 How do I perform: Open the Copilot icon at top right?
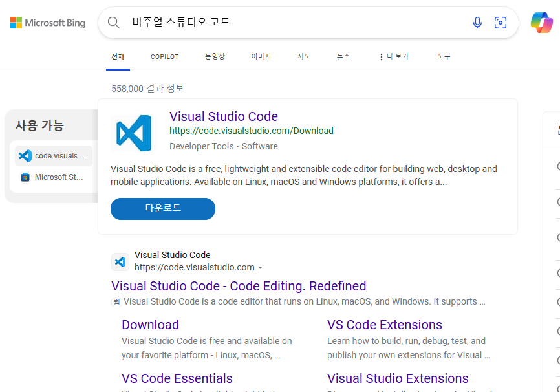click(542, 23)
